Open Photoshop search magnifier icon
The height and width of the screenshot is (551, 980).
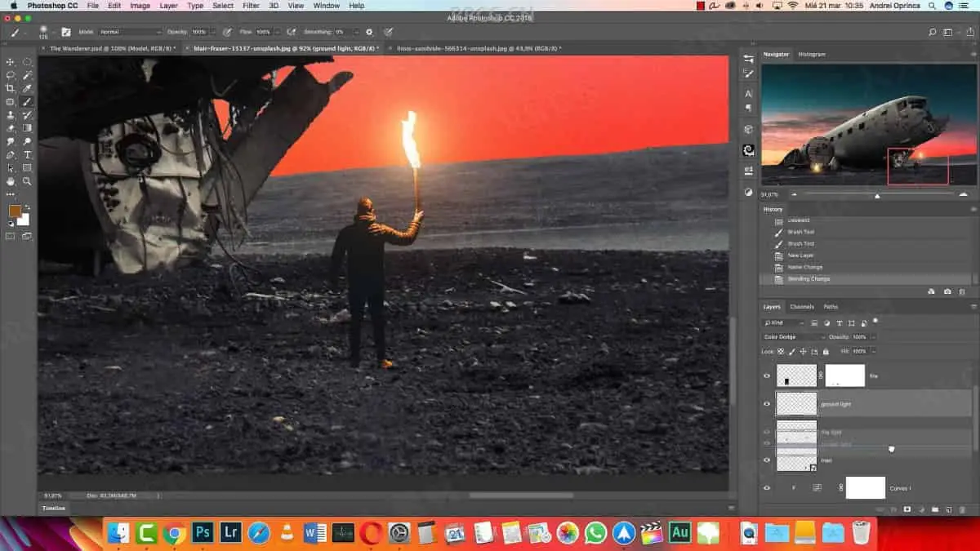coord(933,33)
